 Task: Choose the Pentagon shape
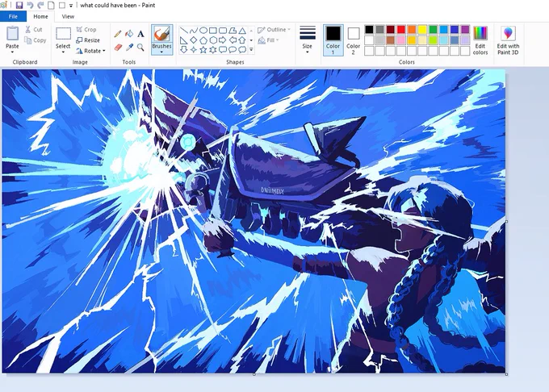click(x=203, y=40)
